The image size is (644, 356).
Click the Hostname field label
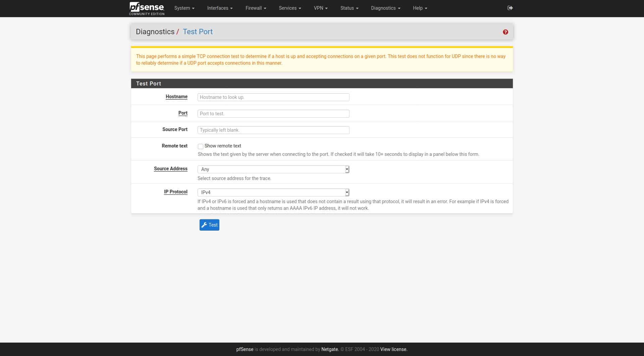[176, 97]
